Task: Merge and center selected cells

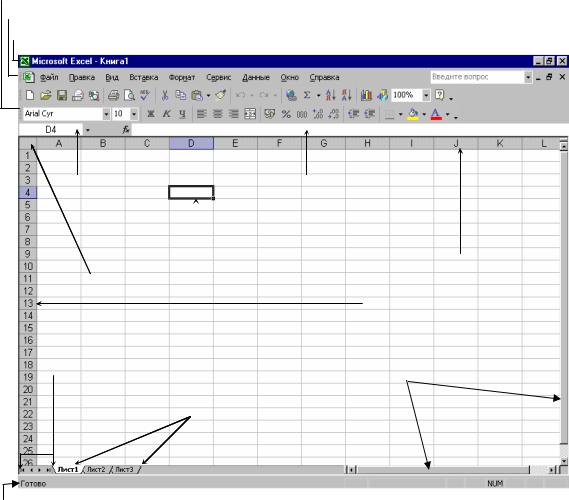Action: (250, 114)
